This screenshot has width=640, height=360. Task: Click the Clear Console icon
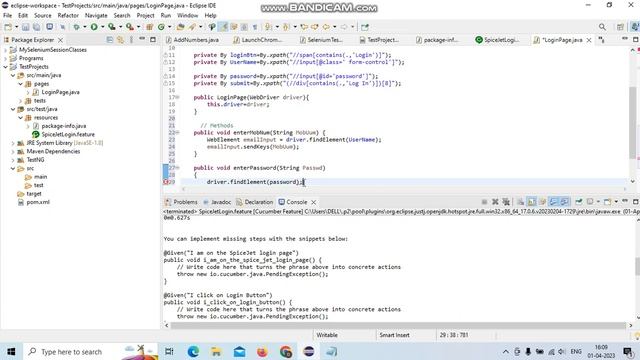pos(520,202)
